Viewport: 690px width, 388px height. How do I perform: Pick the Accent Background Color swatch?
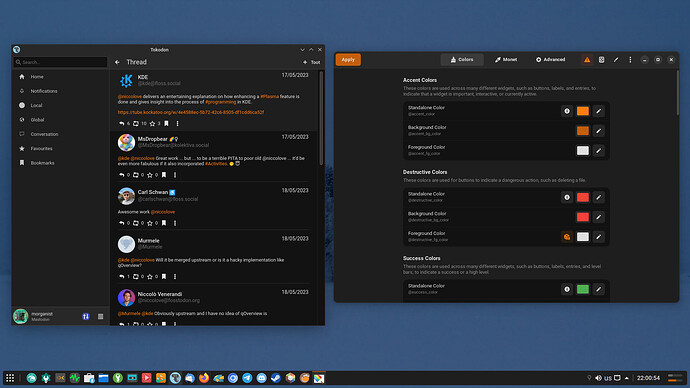click(583, 131)
